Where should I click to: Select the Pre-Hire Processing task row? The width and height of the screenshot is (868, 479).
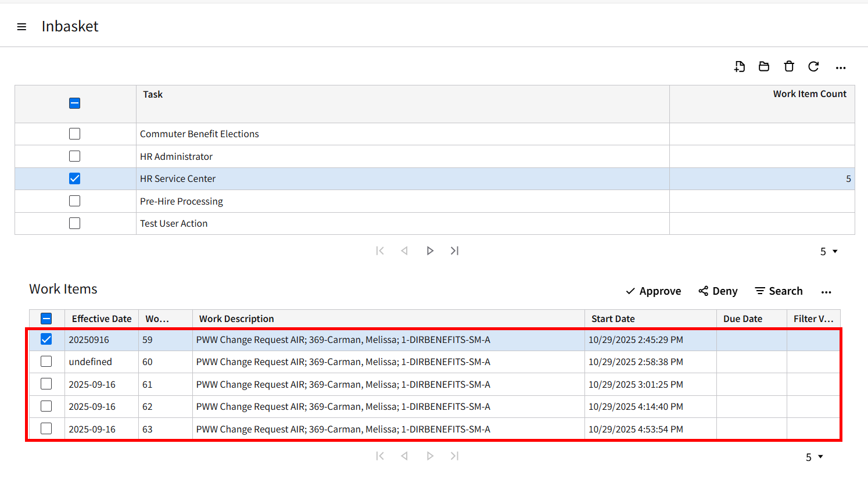(435, 201)
